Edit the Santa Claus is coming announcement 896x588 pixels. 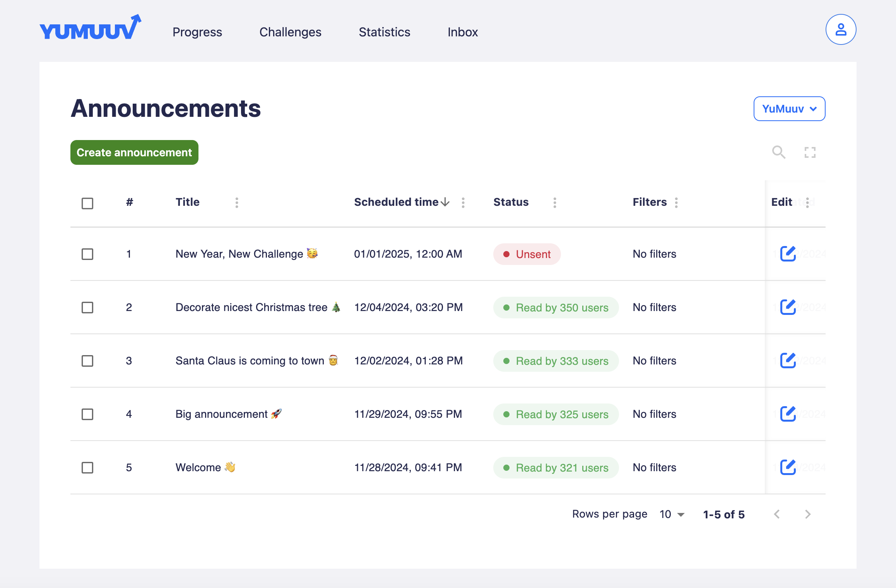pos(788,361)
